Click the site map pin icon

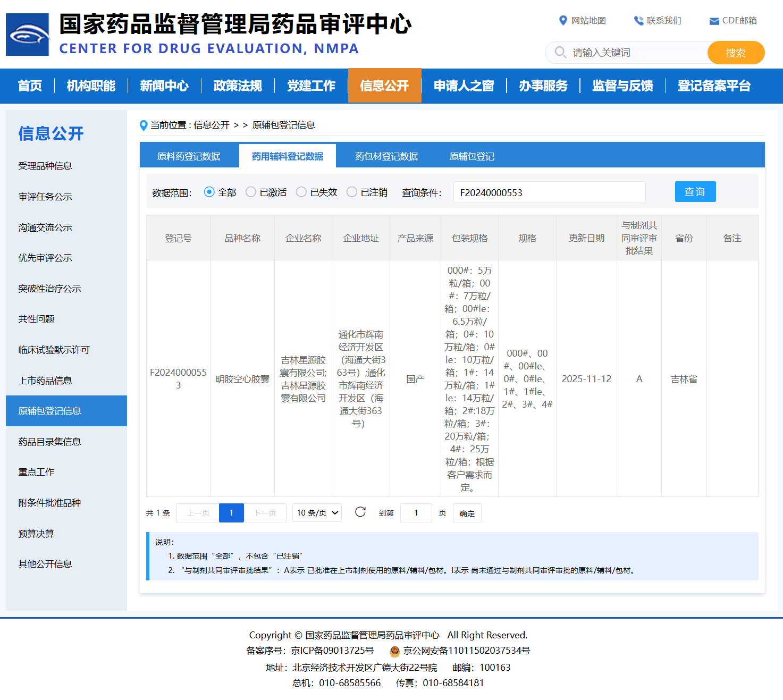563,21
